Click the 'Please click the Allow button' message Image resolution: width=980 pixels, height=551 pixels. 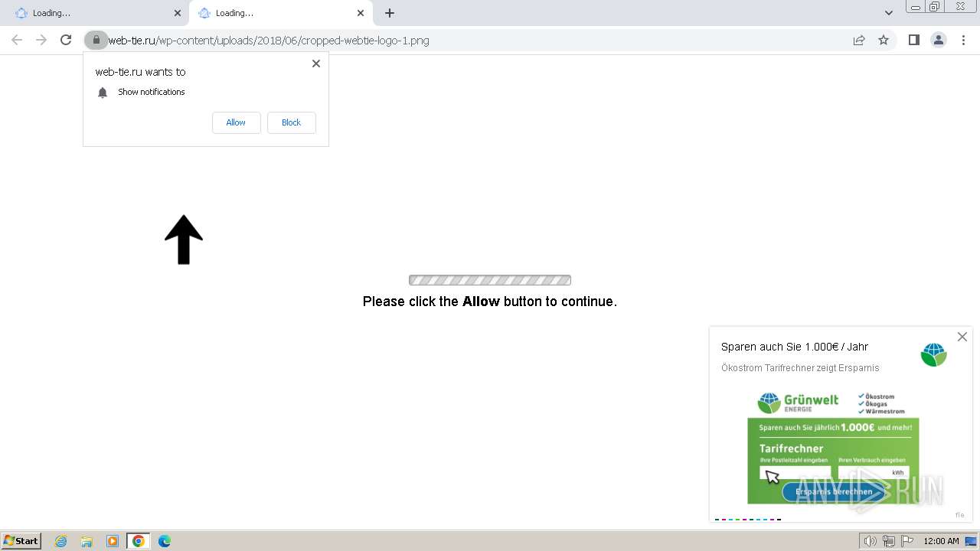(490, 302)
